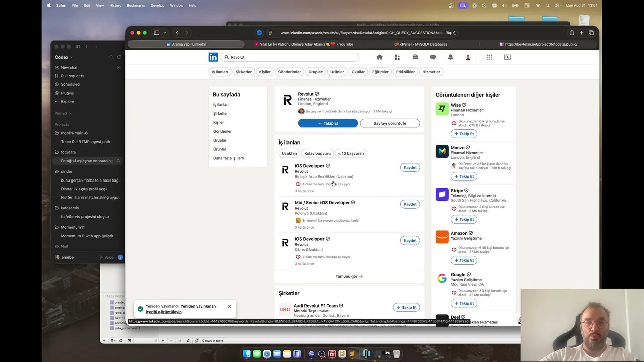The image size is (644, 362).
Task: Dismiss the republished notification with X
Action: pos(230,306)
